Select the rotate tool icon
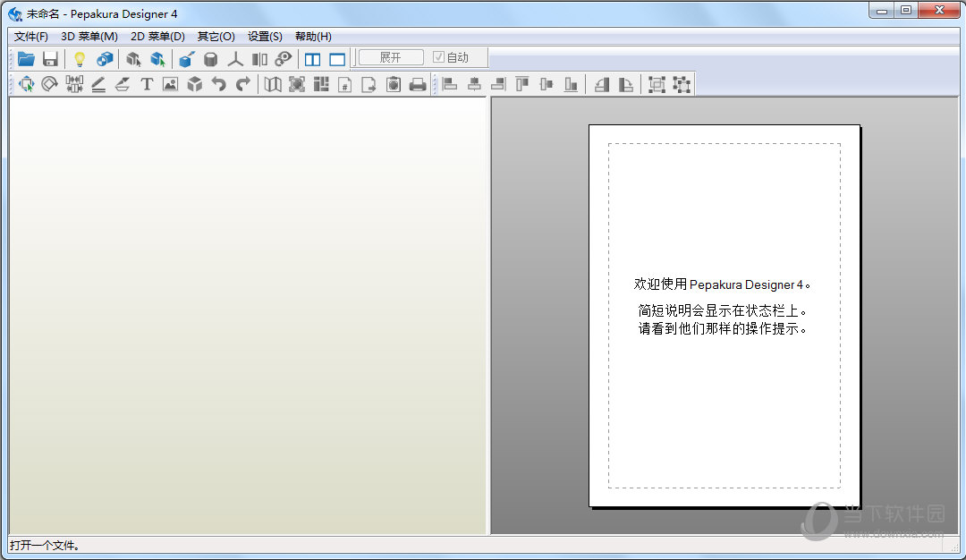The width and height of the screenshot is (966, 560). (50, 84)
